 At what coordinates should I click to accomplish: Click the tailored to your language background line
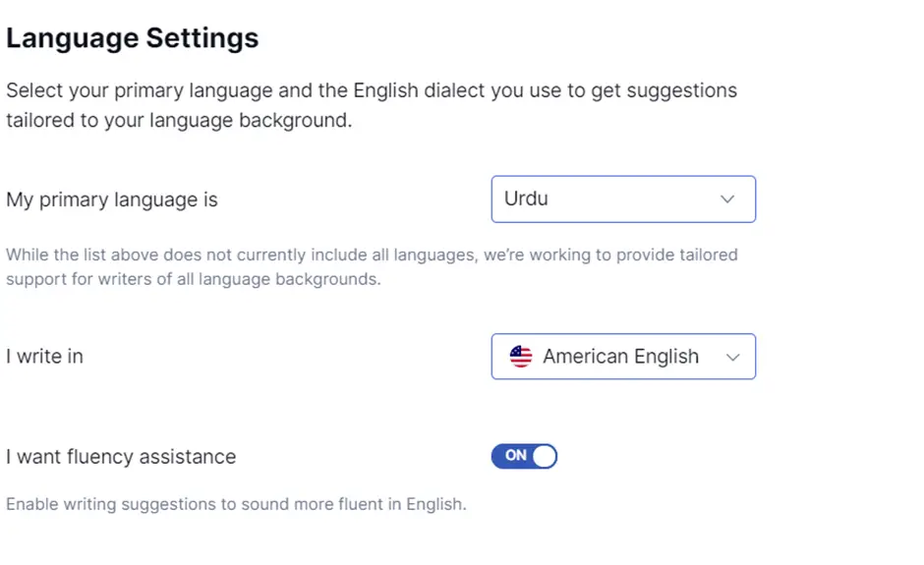coord(179,120)
